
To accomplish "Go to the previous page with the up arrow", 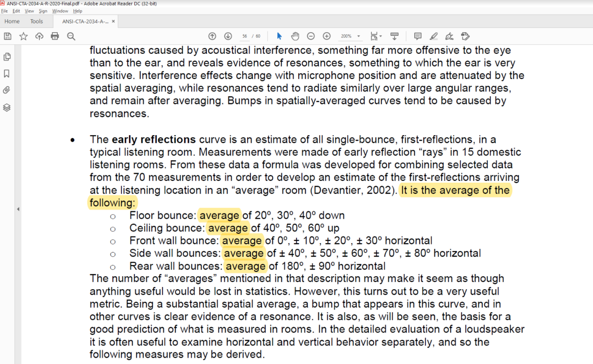I will pyautogui.click(x=212, y=36).
